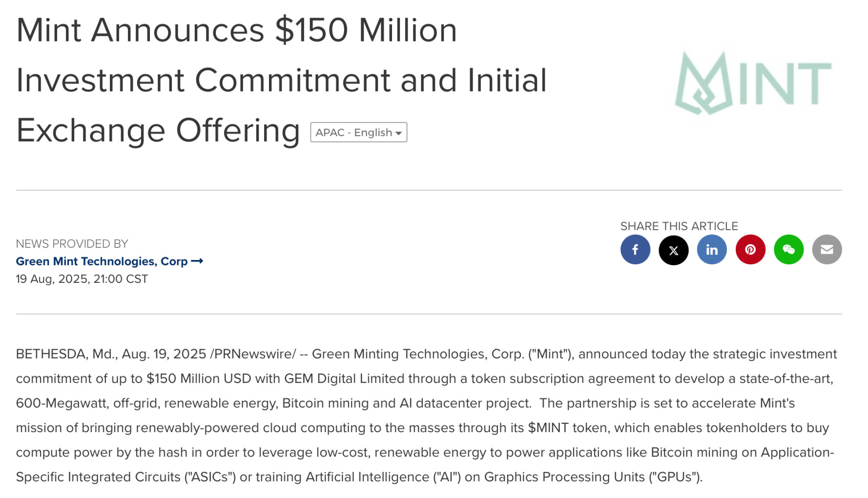Click "600-Megawatt" in the article body

coord(61,403)
